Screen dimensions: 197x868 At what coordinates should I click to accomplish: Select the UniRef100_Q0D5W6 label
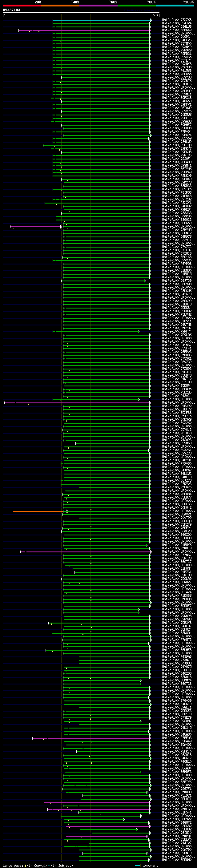(x=177, y=115)
